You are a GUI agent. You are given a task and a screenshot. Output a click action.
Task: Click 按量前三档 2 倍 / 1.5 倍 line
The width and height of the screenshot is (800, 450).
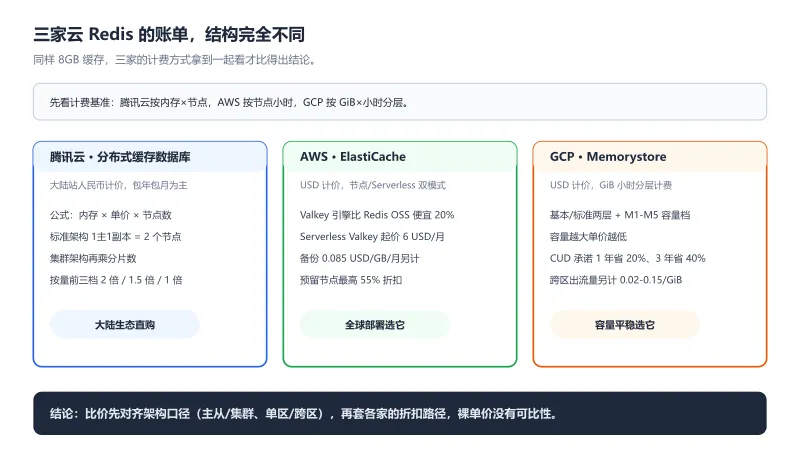pyautogui.click(x=116, y=280)
